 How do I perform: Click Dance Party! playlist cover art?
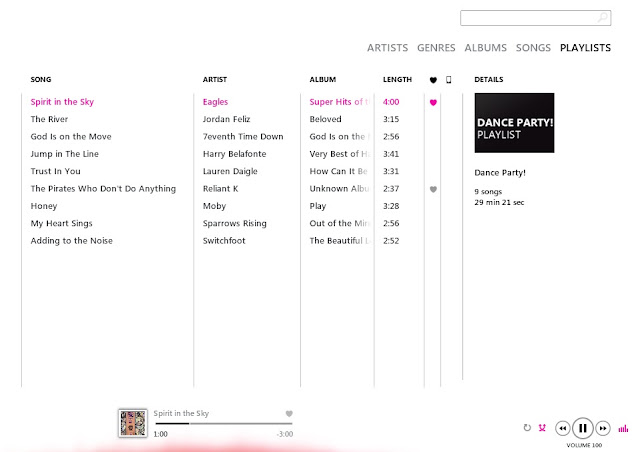(514, 123)
